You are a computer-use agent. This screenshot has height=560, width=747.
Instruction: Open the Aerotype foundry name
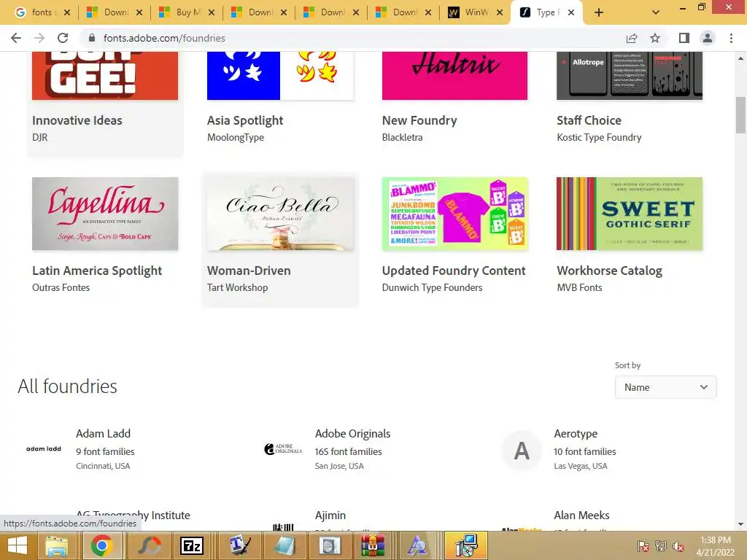coord(576,434)
